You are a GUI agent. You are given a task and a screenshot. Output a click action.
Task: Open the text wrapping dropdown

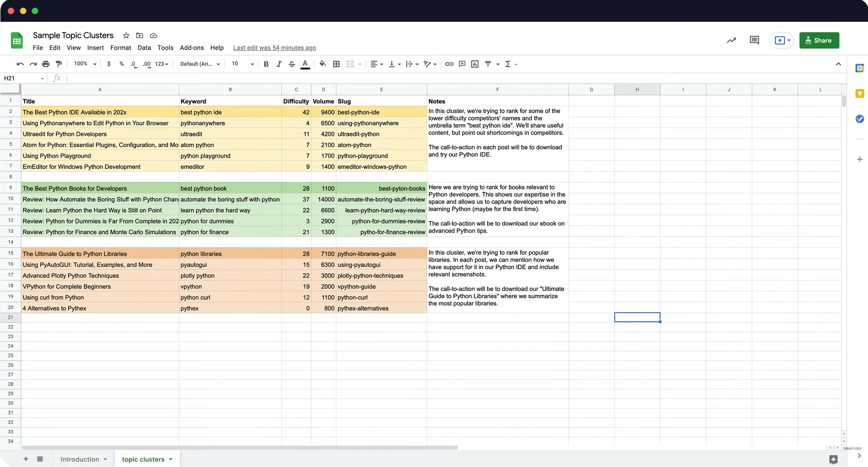coord(412,64)
